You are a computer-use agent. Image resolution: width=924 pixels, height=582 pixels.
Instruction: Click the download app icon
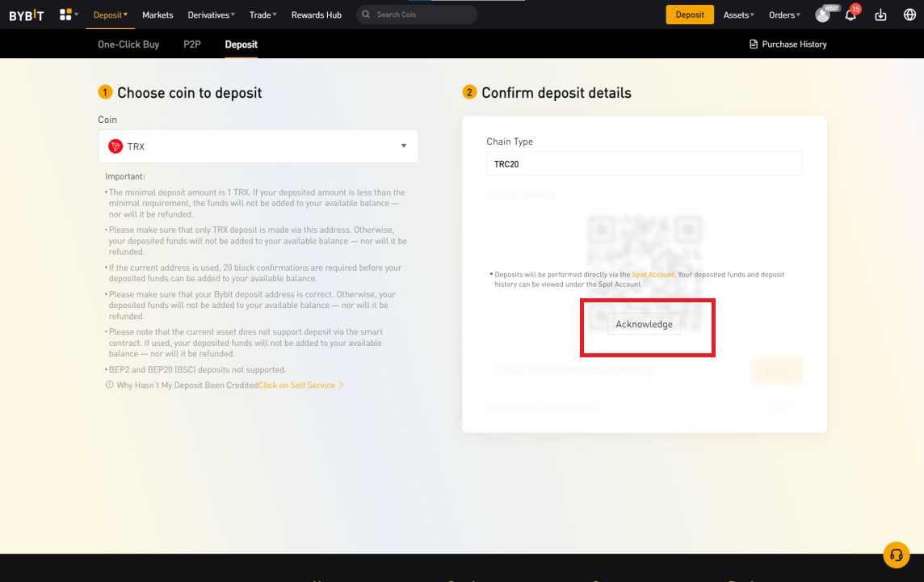[x=880, y=15]
